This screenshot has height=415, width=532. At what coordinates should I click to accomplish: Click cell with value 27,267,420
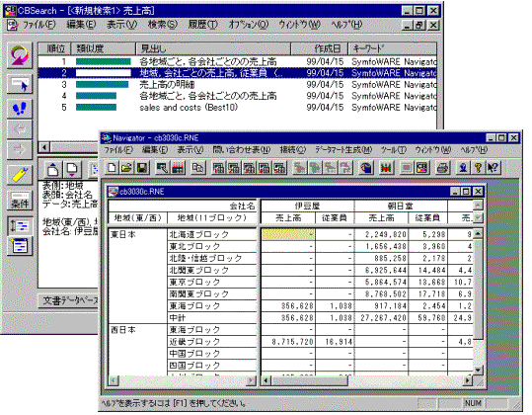(381, 318)
